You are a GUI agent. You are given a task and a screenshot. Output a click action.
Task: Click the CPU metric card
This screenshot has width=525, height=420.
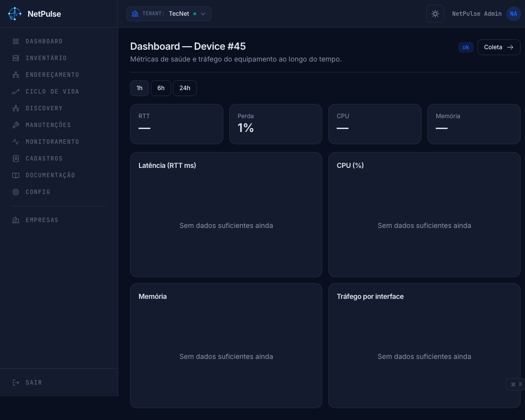click(375, 124)
